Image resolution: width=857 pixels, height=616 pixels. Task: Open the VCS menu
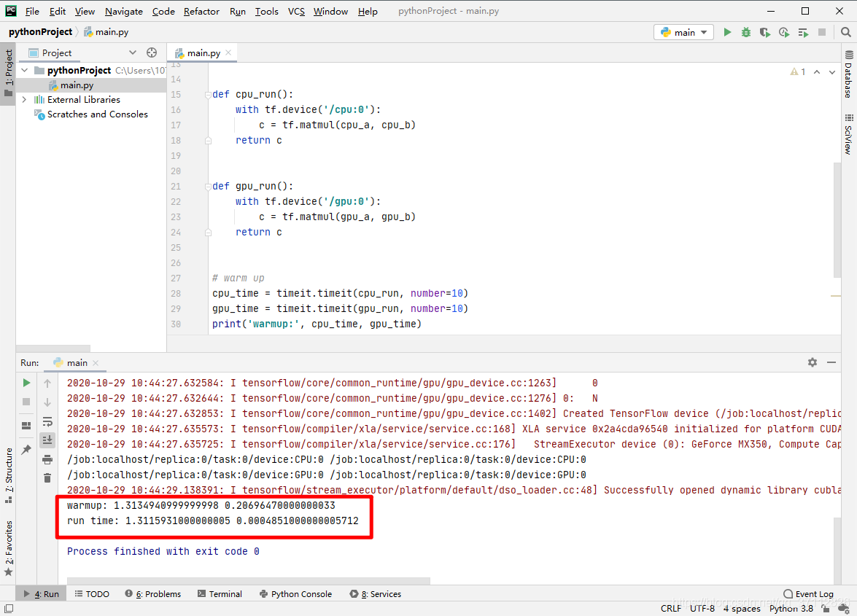coord(296,11)
